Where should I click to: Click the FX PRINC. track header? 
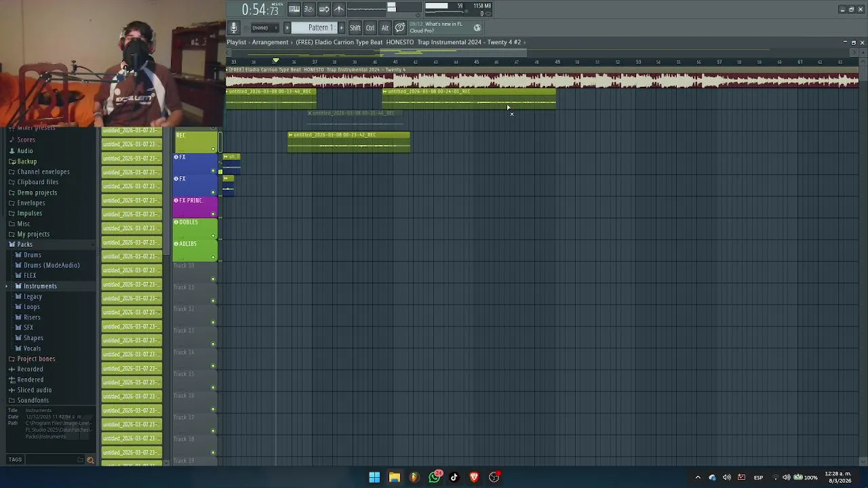click(x=195, y=206)
